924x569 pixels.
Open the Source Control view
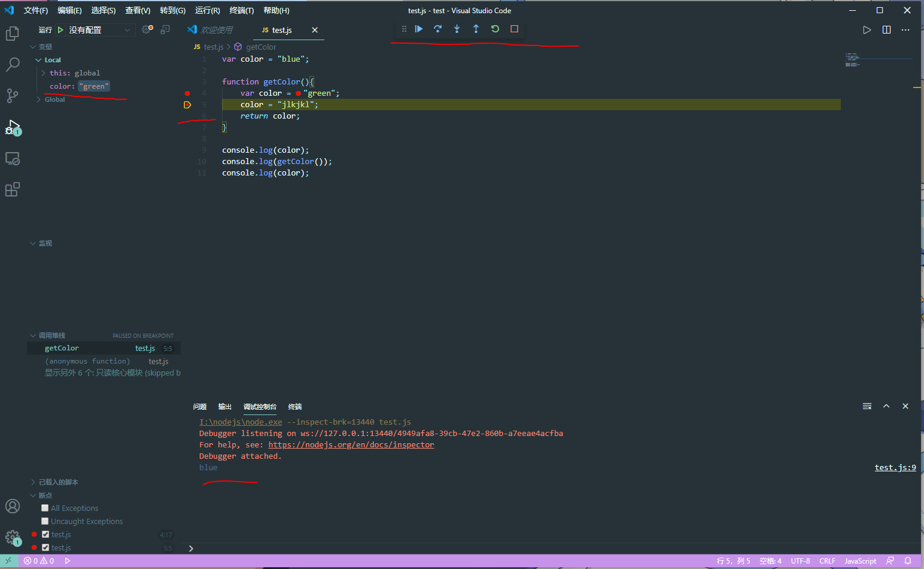(13, 95)
